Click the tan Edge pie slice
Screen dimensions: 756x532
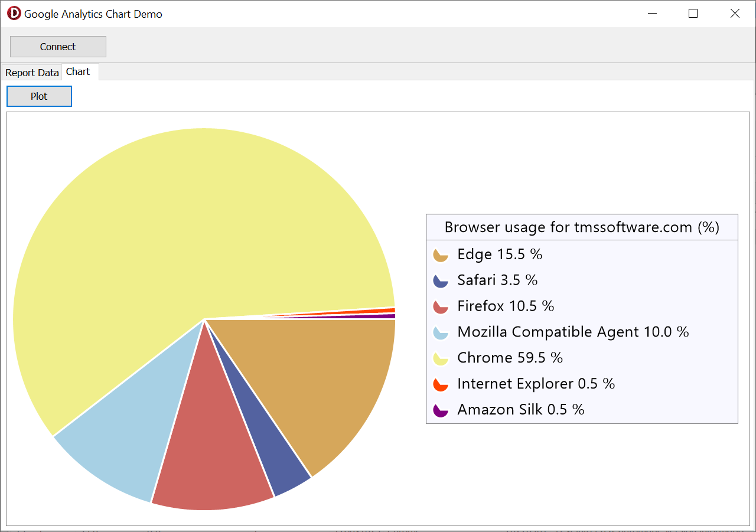coord(319,378)
